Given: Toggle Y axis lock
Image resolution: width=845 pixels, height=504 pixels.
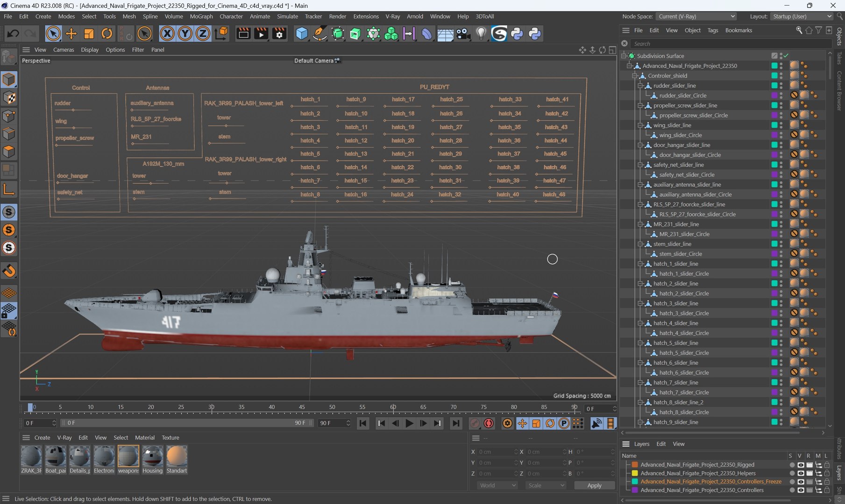Looking at the screenshot, I should (x=185, y=34).
